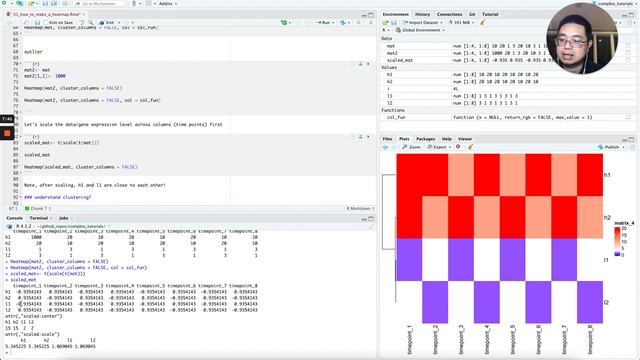Switch to the Terminal tab
640x360 pixels.
tap(39, 218)
